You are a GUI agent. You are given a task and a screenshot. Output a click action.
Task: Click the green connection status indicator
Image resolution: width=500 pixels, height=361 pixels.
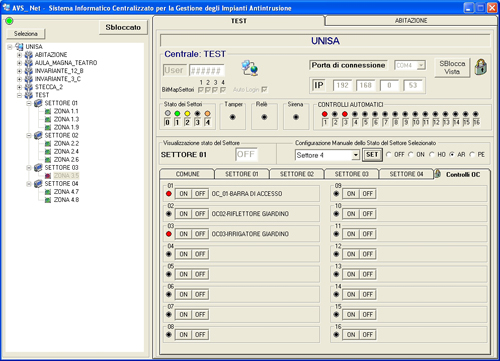[x=9, y=21]
